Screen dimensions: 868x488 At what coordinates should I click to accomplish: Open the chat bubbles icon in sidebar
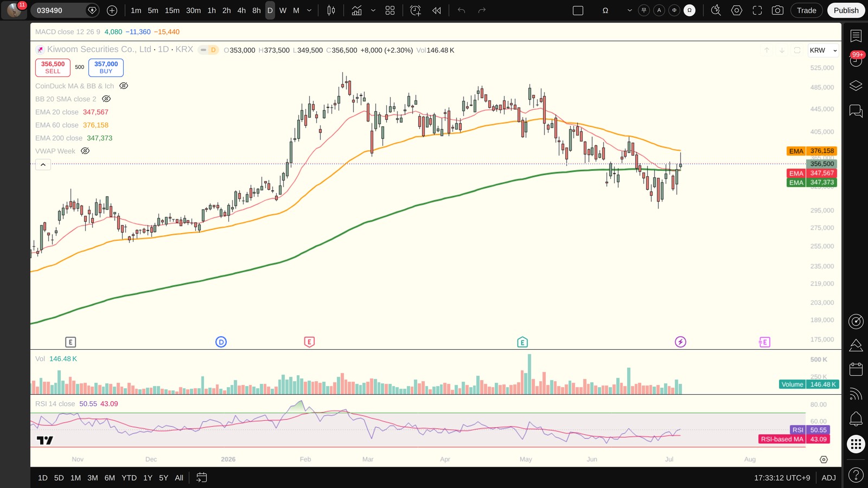point(856,111)
